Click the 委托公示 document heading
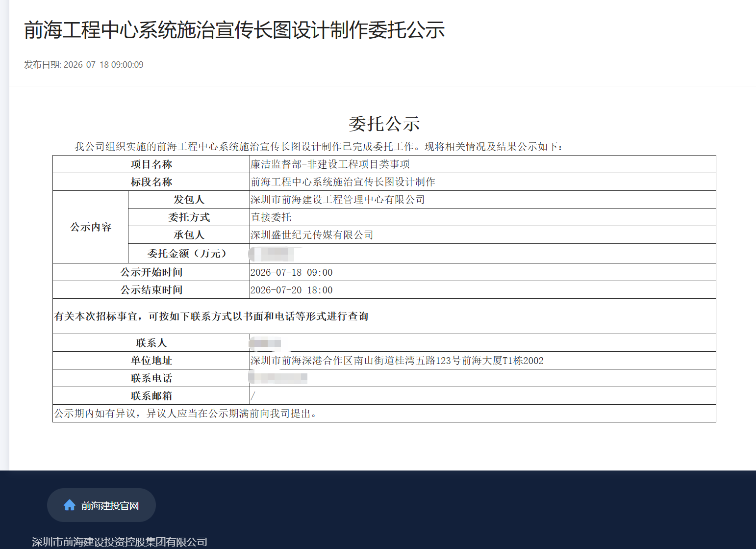 384,124
